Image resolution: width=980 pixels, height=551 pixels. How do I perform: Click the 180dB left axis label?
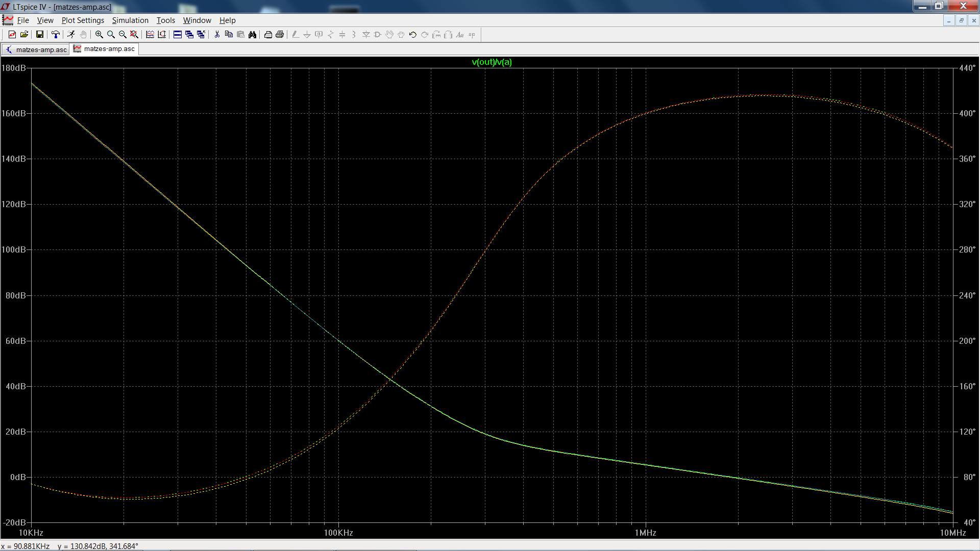pyautogui.click(x=14, y=68)
